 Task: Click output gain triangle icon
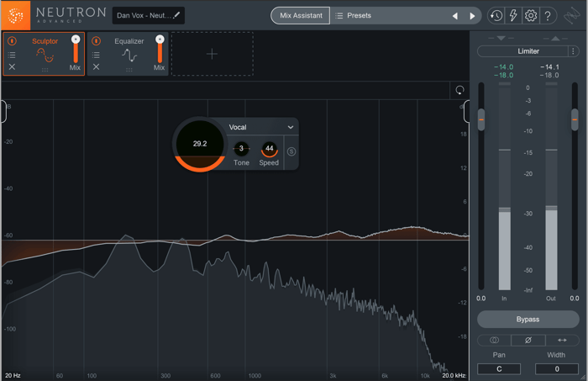555,38
